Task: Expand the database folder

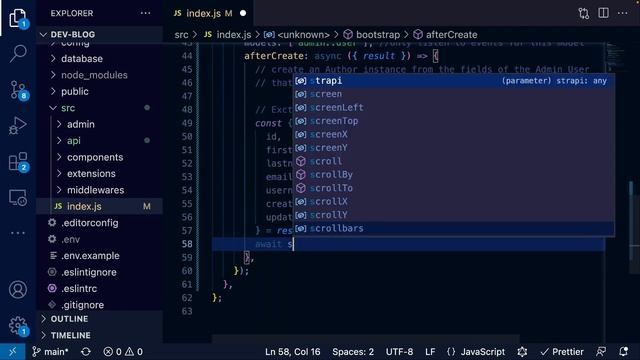Action: tap(100, 59)
